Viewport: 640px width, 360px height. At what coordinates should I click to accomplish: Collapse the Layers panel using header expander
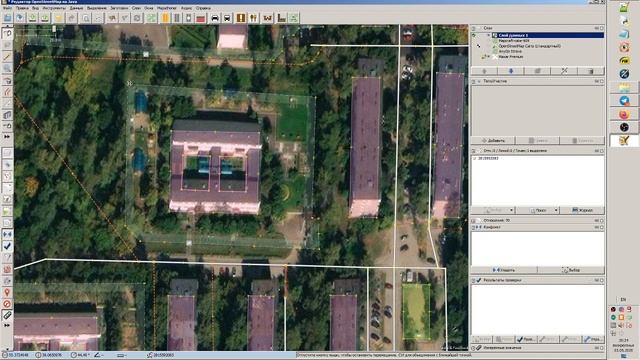[474, 28]
